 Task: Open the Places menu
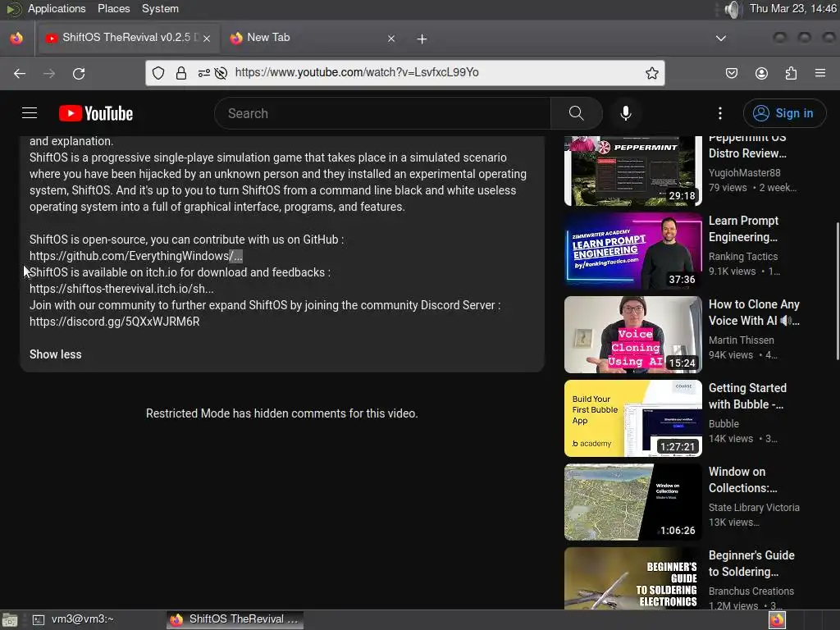tap(113, 8)
